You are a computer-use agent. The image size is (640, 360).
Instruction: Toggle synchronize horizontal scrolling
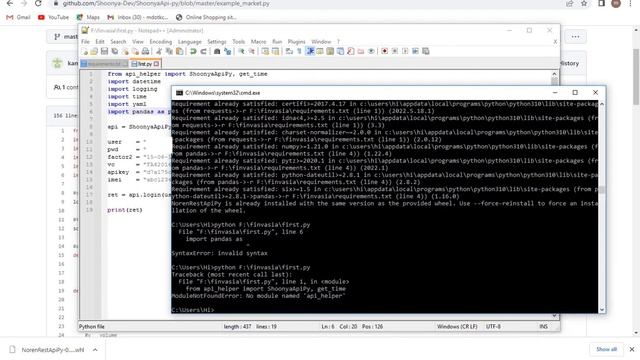[x=276, y=51]
